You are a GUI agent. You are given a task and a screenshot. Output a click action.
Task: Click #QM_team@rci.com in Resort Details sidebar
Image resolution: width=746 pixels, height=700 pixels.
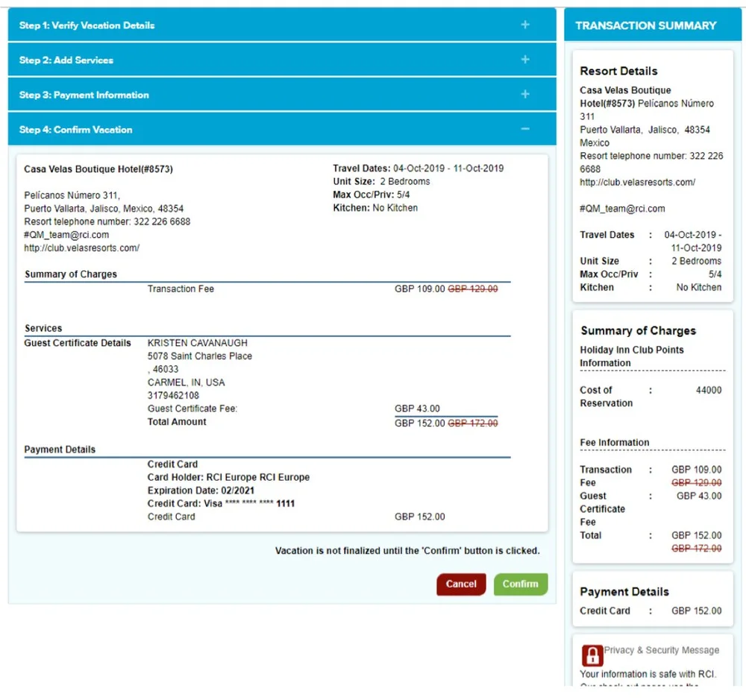tap(622, 208)
